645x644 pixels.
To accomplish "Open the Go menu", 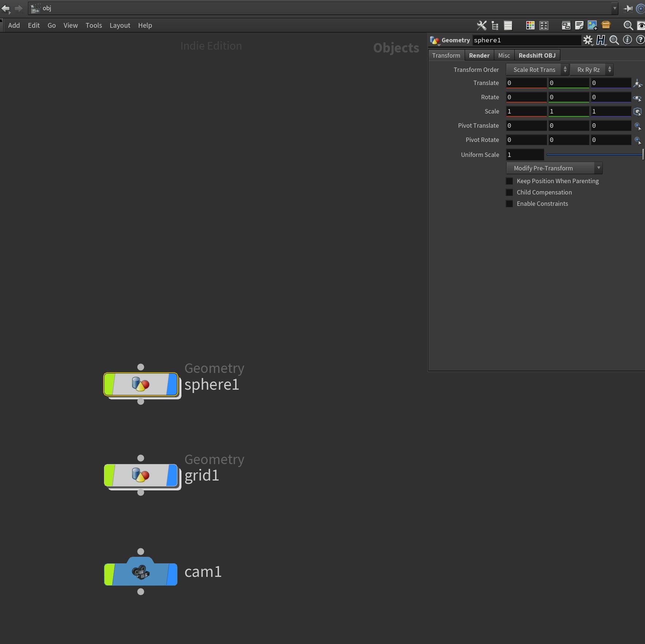I will pyautogui.click(x=51, y=25).
